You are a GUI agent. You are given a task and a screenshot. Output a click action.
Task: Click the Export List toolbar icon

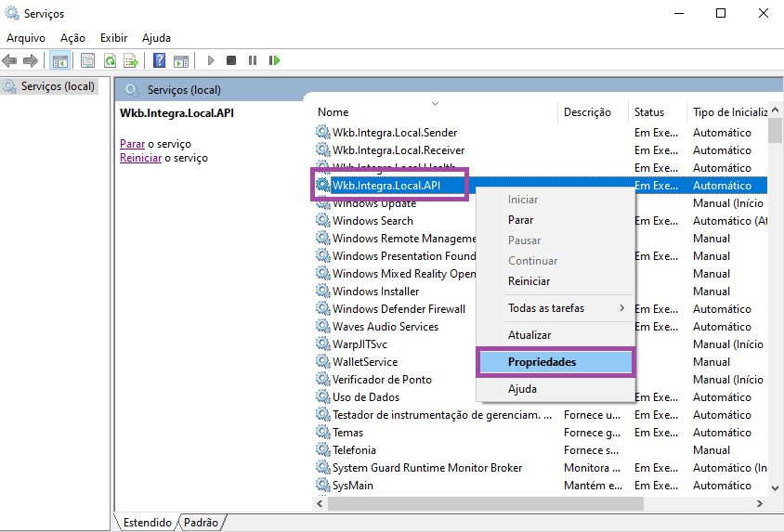click(131, 61)
